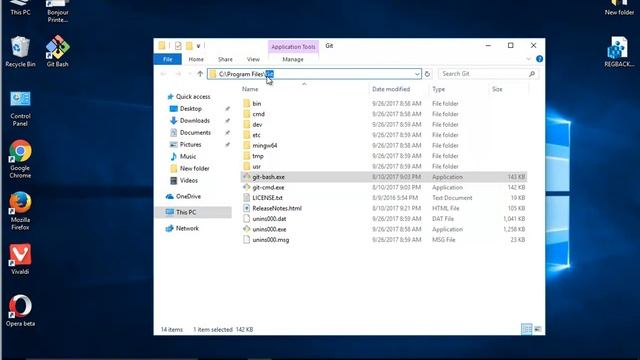Open the Customize Quick Access Toolbar dropdown
The width and height of the screenshot is (640, 360).
click(198, 46)
